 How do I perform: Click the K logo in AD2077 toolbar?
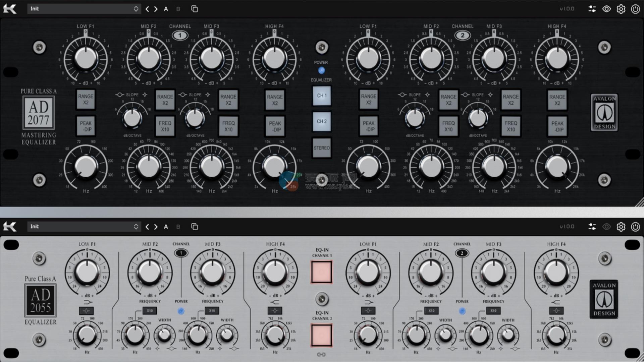(10, 9)
